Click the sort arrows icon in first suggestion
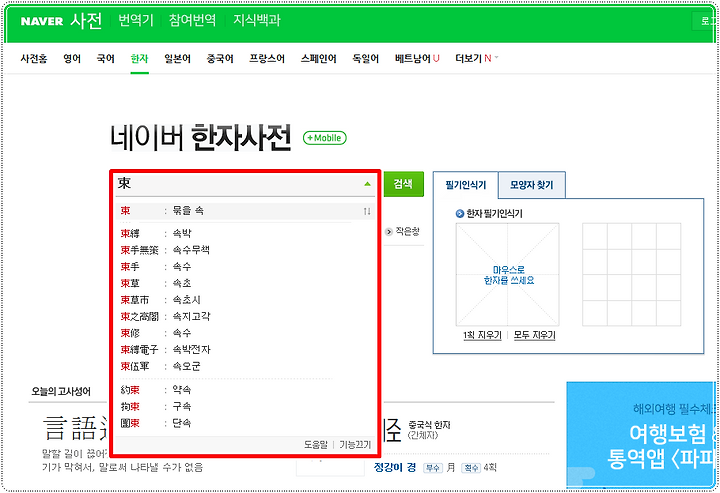720x493 pixels. pyautogui.click(x=367, y=211)
